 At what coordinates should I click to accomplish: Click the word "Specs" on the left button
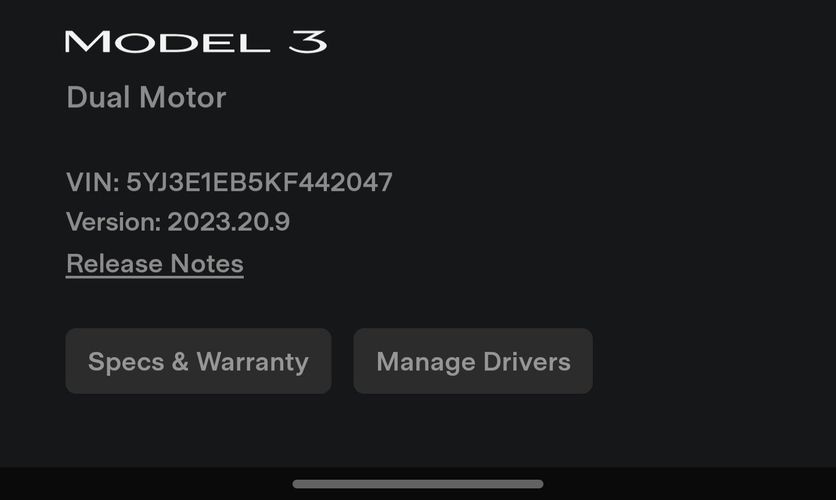[x=126, y=362]
